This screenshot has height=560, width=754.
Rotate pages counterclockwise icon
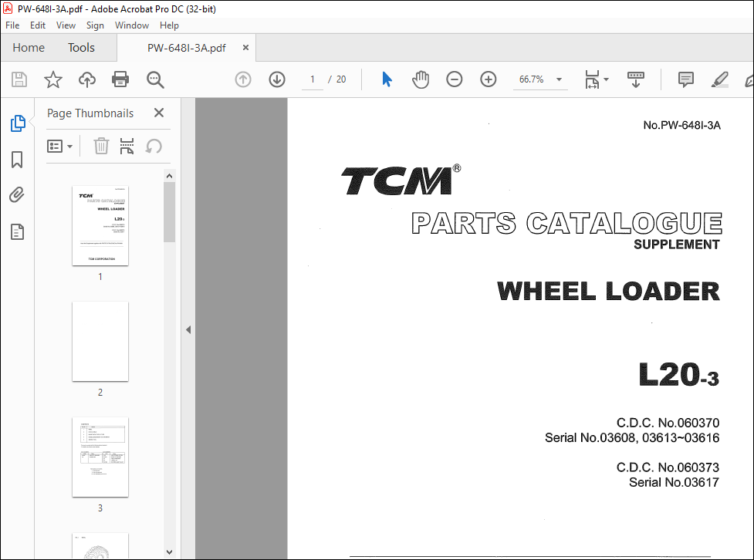tap(154, 146)
